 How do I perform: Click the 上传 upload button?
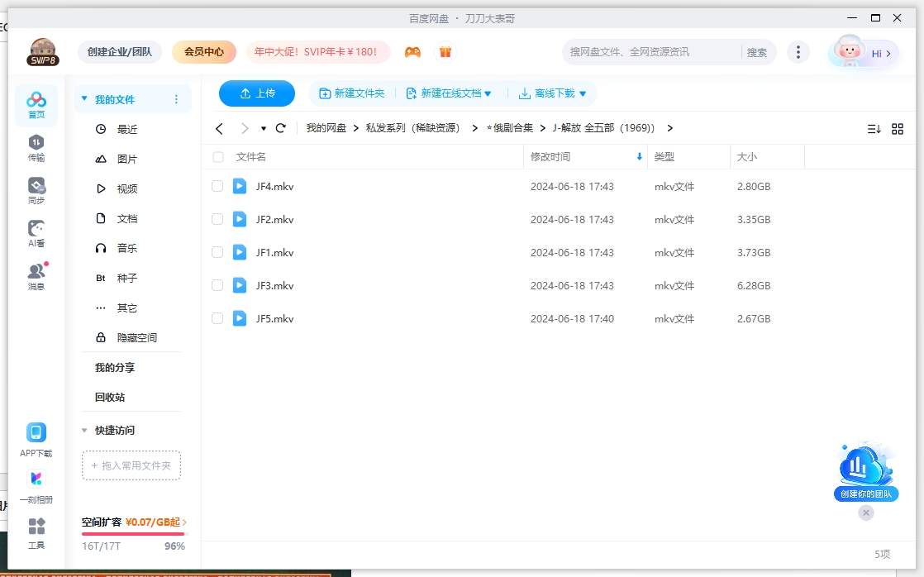(256, 93)
